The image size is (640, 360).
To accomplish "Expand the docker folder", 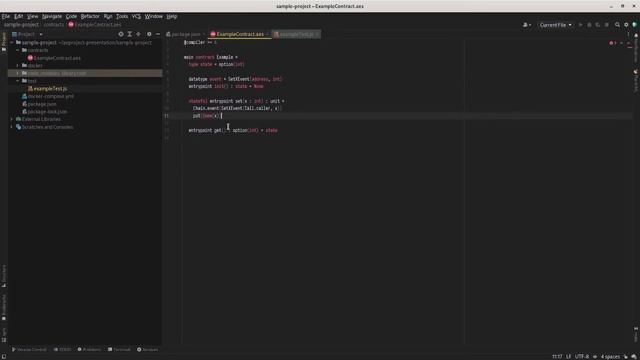I will coord(18,65).
